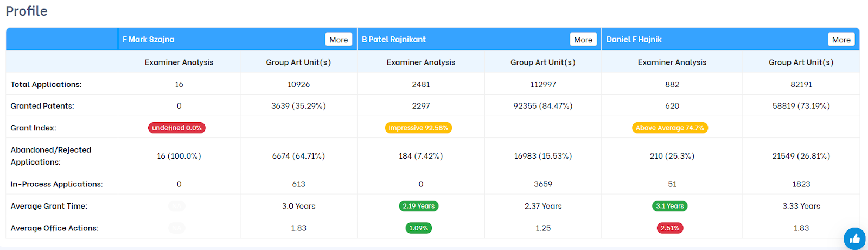The width and height of the screenshot is (868, 250).
Task: Click the red undefined 0.0% badge
Action: [x=176, y=128]
